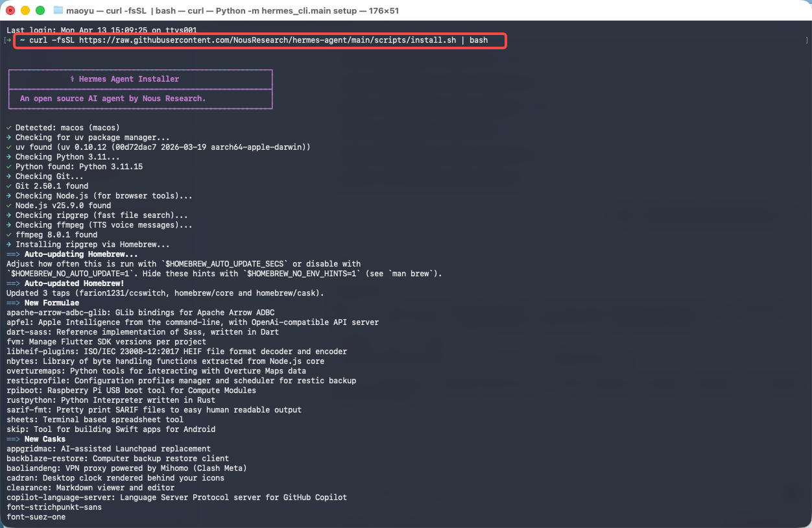Click the checkmark beside "Detected: macos"
812x528 pixels.
(x=9, y=128)
